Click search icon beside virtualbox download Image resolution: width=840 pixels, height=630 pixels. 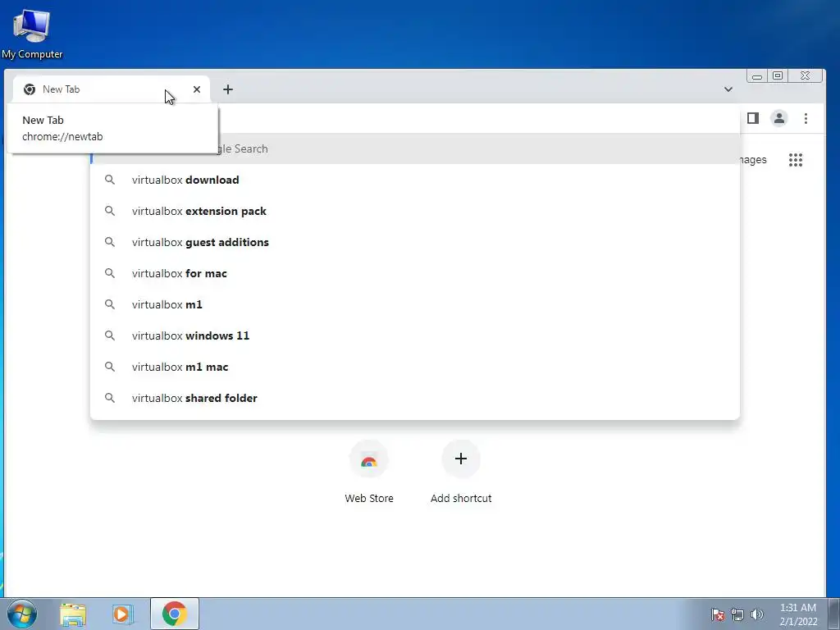(110, 180)
